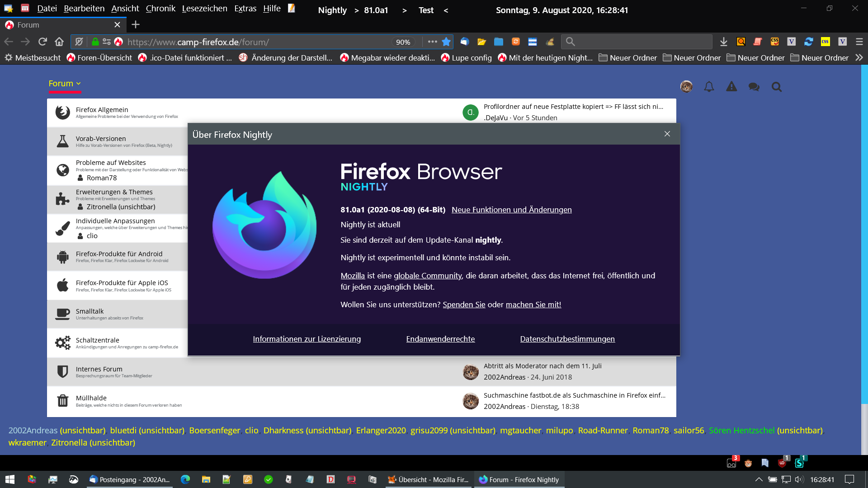Show more bookmarks with the overflow chevron

[859, 58]
